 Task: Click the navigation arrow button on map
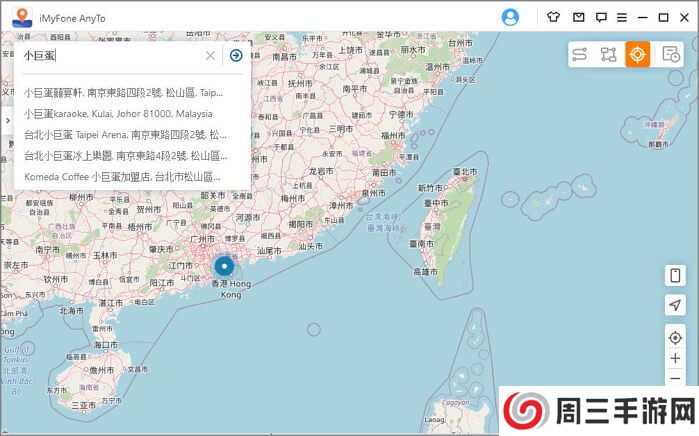click(x=675, y=305)
